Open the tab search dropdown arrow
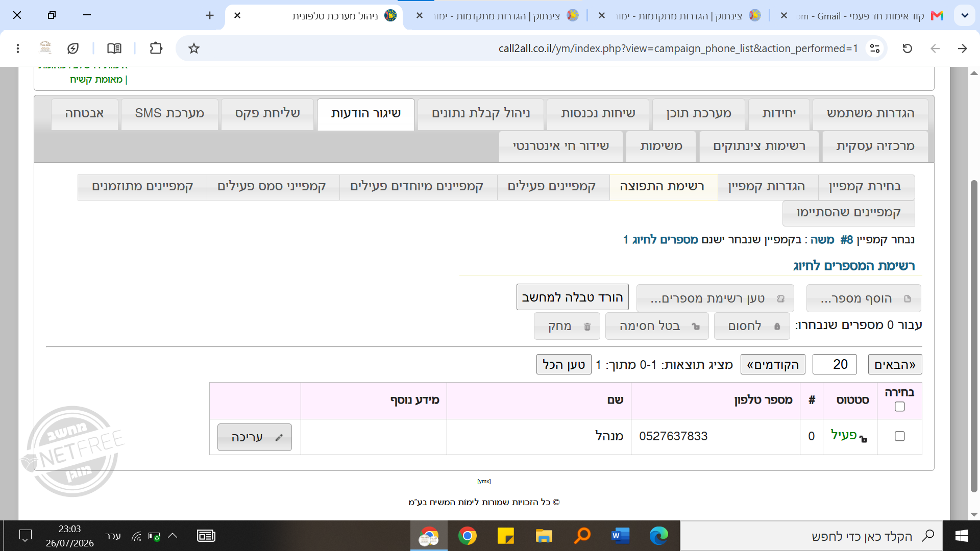 click(x=965, y=15)
